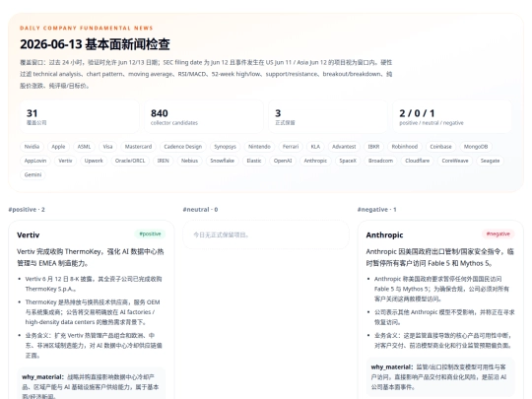
Task: Click the #positive badge on Vertiv card
Action: (x=150, y=233)
